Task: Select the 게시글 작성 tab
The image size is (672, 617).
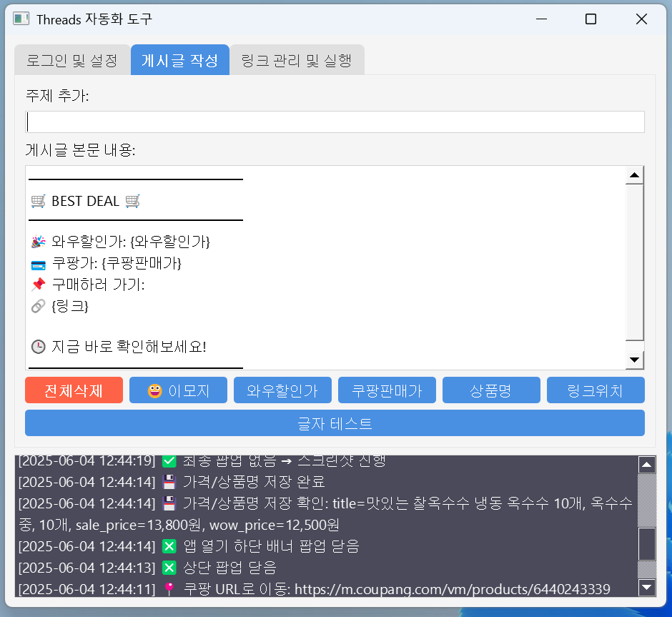Action: 180,61
